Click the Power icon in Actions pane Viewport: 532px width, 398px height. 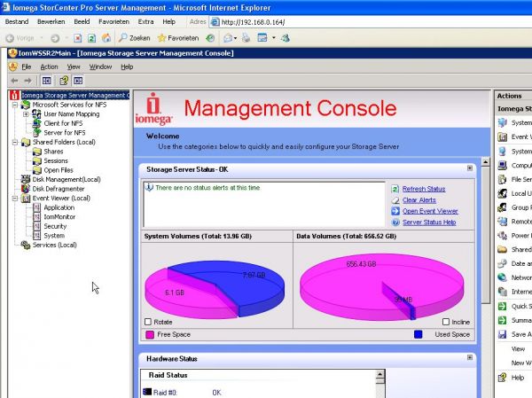pyautogui.click(x=502, y=236)
